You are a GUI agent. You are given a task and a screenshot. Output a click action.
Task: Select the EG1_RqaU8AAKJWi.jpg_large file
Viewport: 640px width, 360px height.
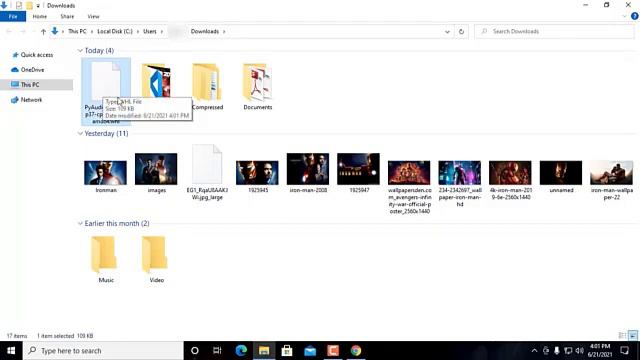pyautogui.click(x=207, y=172)
